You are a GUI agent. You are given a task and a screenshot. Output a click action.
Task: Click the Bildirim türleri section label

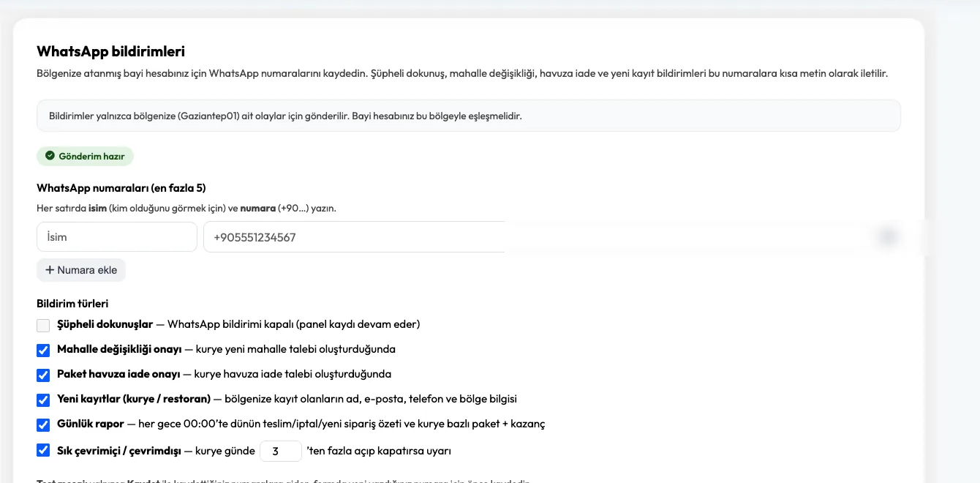click(72, 304)
